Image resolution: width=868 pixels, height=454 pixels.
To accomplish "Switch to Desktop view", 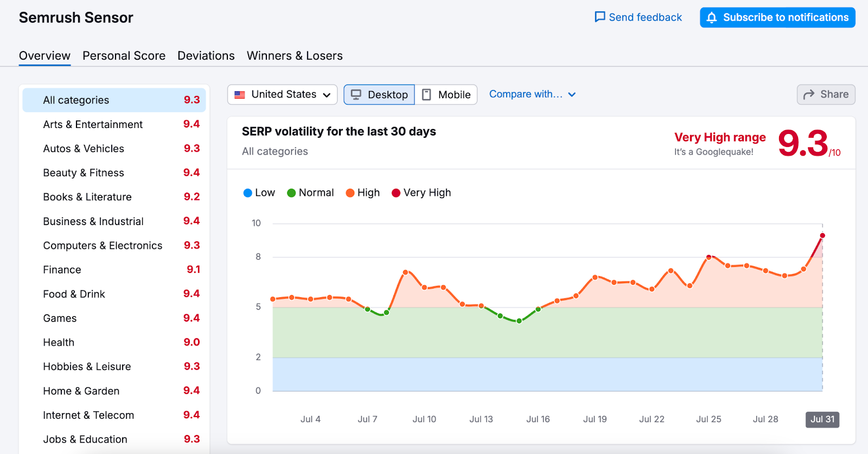I will point(379,94).
